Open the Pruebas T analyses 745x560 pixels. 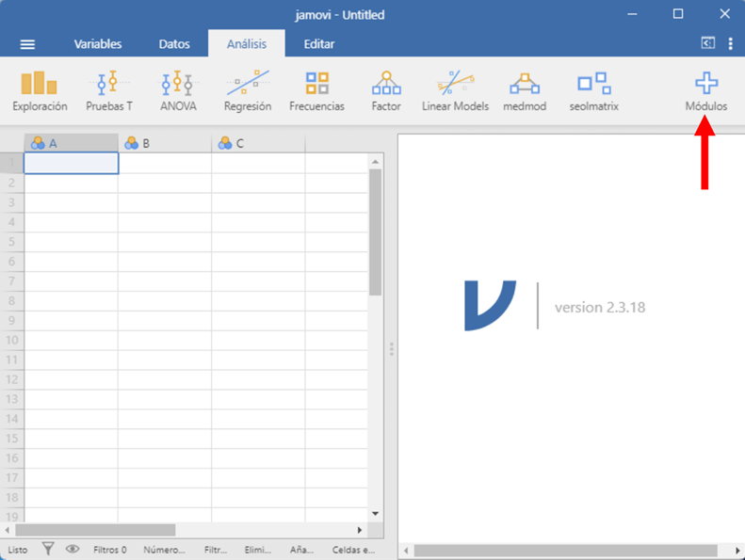[108, 91]
